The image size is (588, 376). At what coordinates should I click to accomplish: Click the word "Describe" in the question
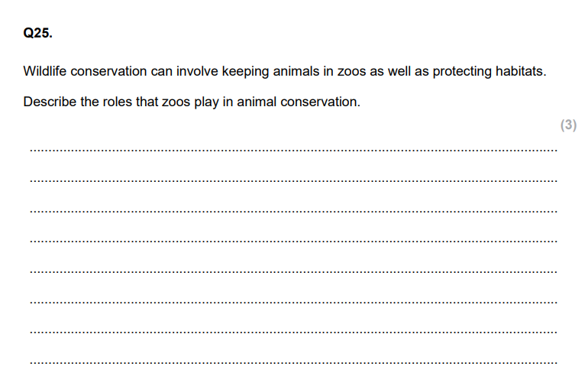50,102
